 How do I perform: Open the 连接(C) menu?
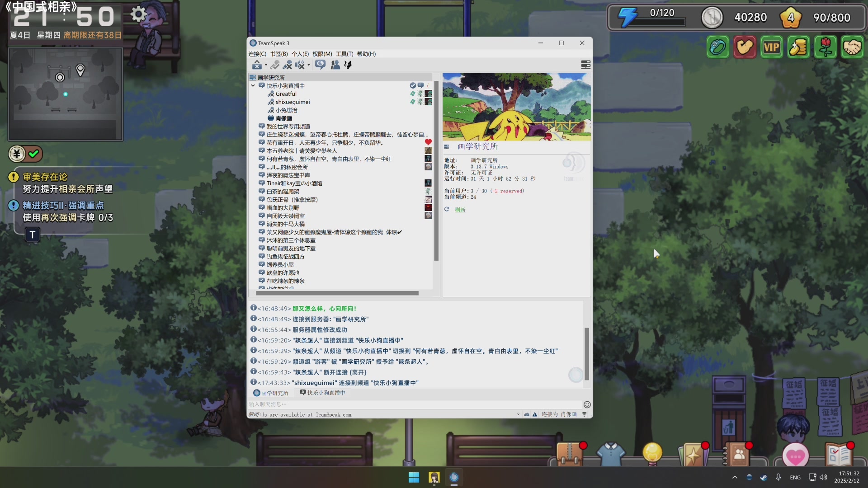pos(257,54)
